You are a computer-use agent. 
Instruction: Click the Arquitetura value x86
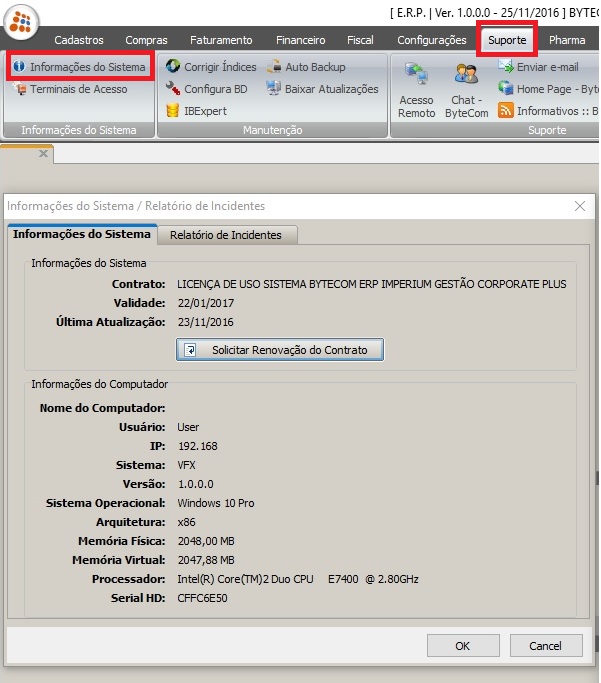coord(186,522)
